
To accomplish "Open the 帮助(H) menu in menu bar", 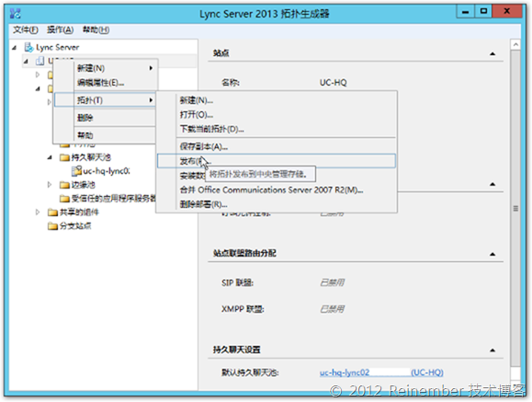I will (x=96, y=30).
